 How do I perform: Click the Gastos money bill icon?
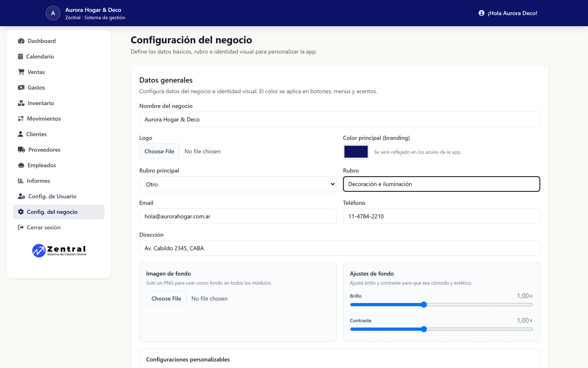click(21, 88)
